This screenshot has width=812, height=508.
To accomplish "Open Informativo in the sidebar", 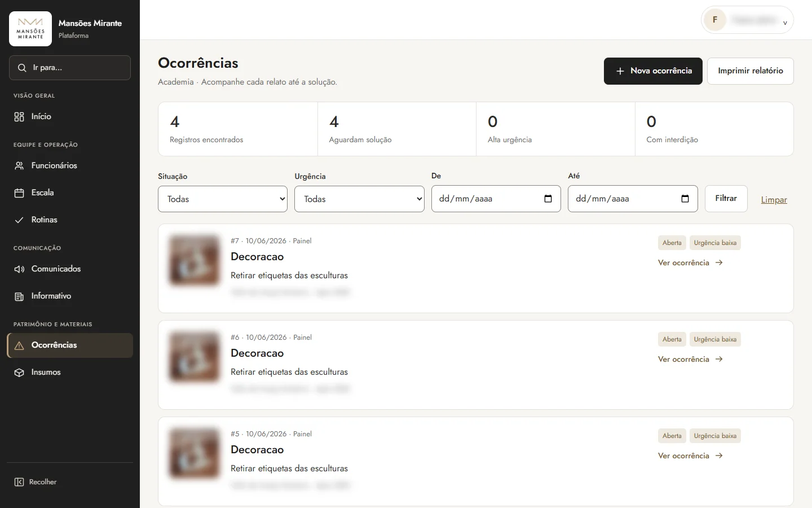I will point(70,296).
